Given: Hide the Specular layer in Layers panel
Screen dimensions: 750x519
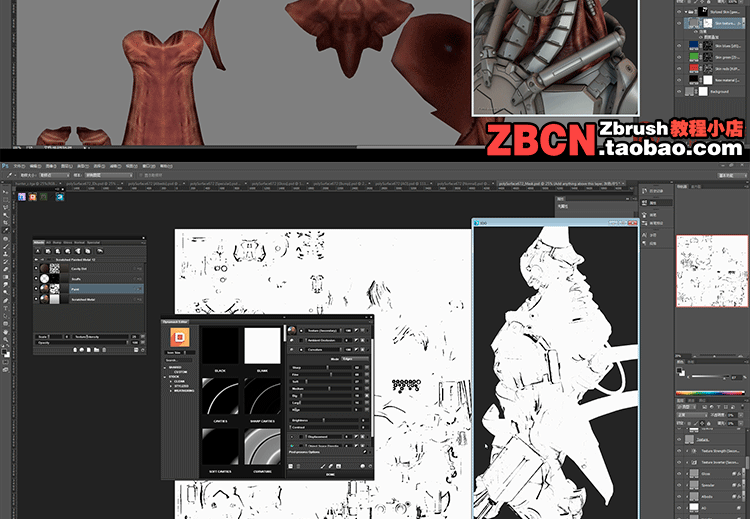Looking at the screenshot, I should tap(679, 485).
